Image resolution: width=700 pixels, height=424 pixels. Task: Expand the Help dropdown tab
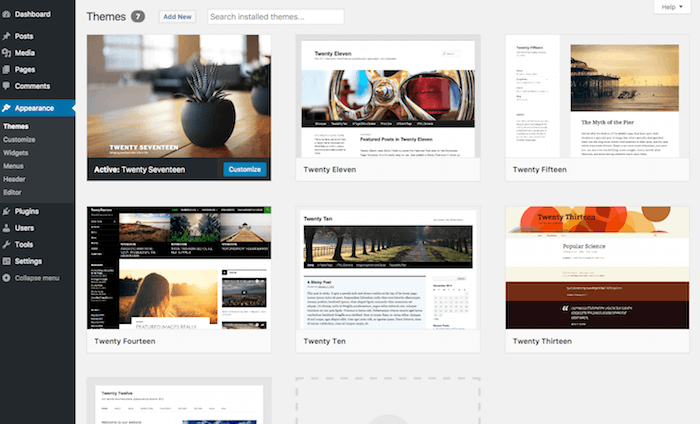click(672, 7)
